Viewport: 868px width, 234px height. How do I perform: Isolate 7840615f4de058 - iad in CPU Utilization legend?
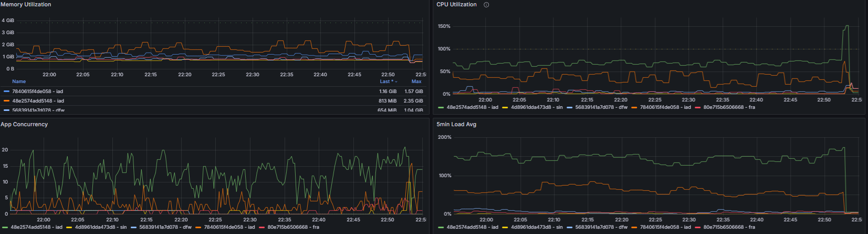665,107
